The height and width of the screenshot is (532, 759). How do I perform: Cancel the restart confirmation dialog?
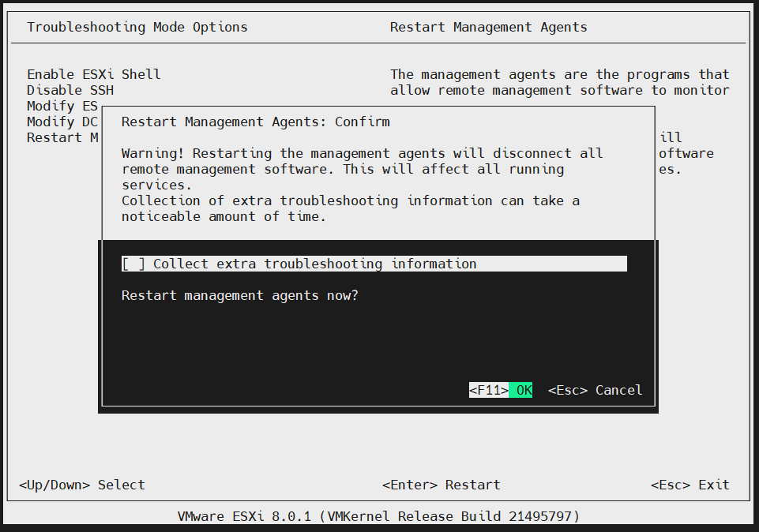point(595,390)
